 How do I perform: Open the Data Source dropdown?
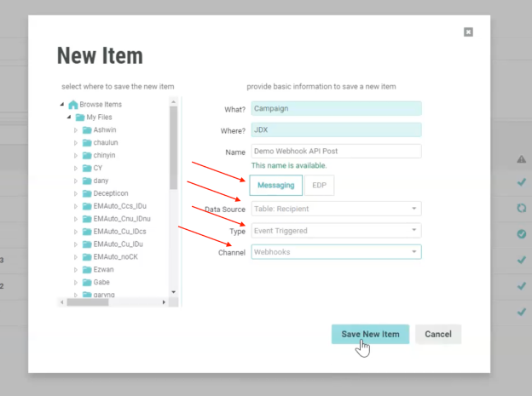[x=336, y=209]
